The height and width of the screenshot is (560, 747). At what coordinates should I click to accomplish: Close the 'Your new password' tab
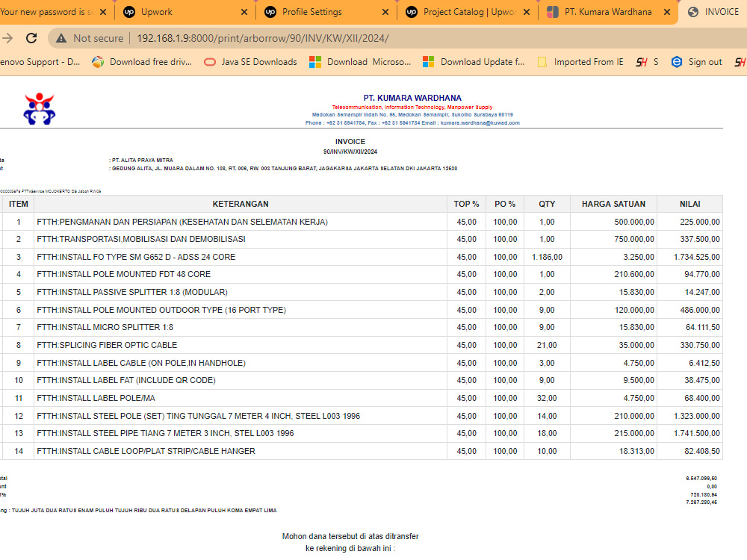click(x=103, y=12)
